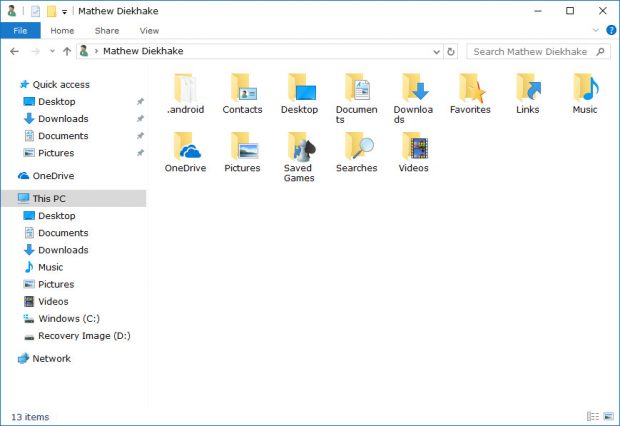Click the Refresh button next to address bar

pyautogui.click(x=450, y=51)
